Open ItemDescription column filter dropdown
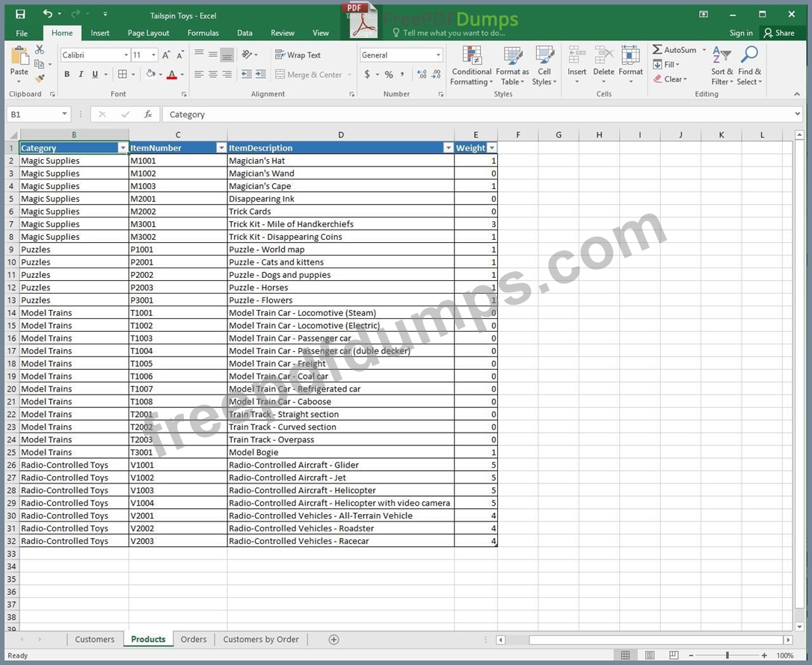 [449, 148]
